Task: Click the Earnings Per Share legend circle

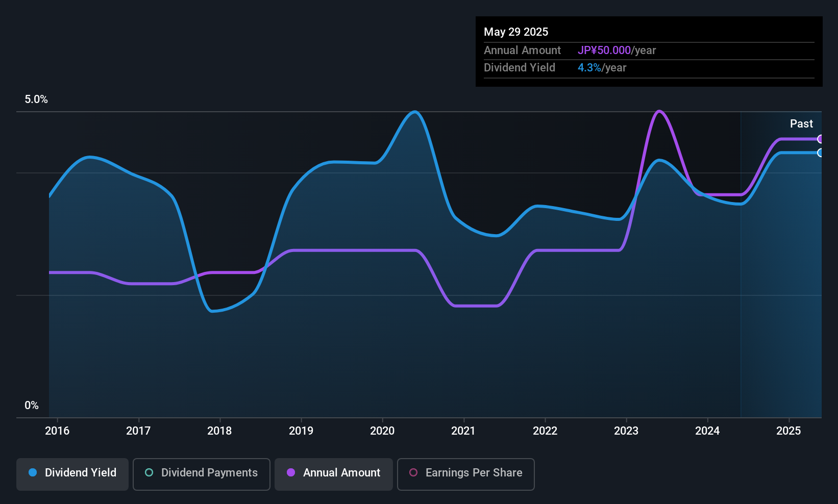Action: click(413, 473)
